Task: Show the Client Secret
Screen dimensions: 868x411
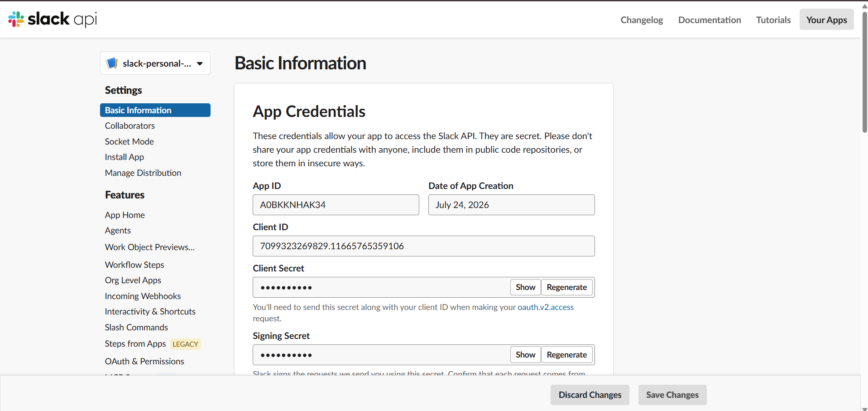Action: click(x=525, y=287)
